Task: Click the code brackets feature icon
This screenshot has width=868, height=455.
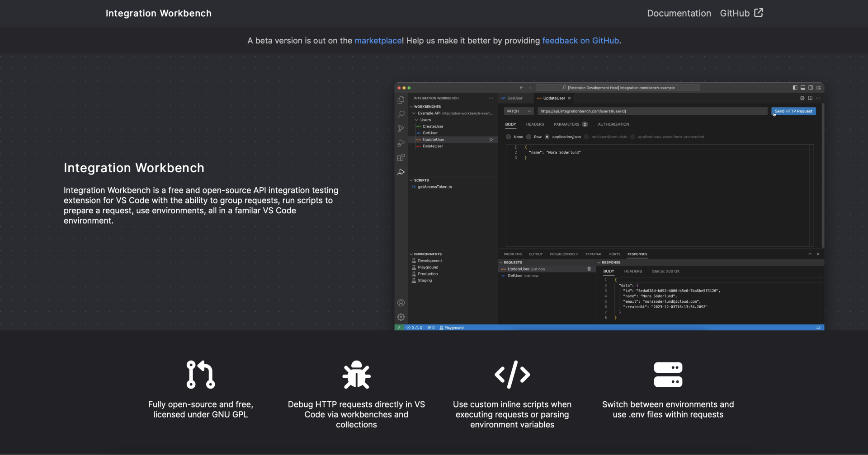Action: [512, 375]
